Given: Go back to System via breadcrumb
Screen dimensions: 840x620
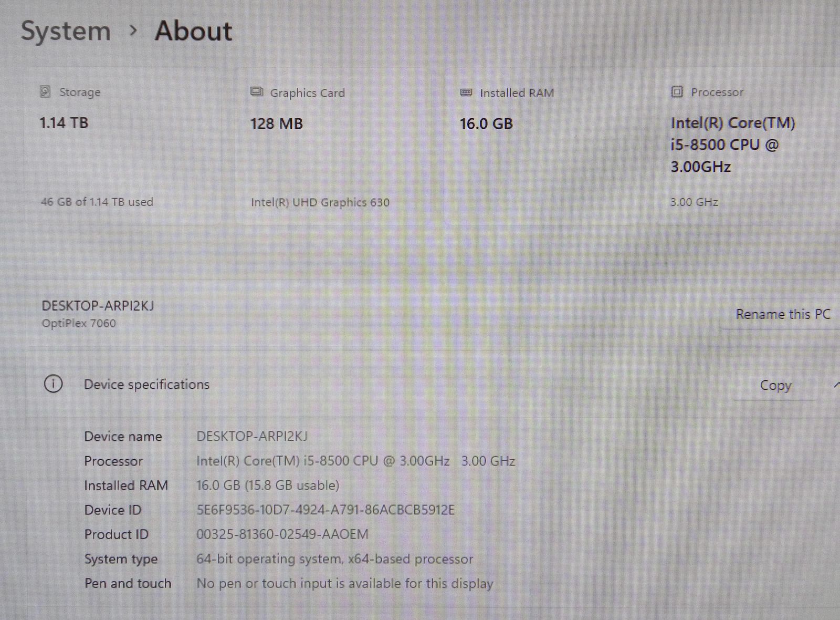Looking at the screenshot, I should pyautogui.click(x=66, y=31).
